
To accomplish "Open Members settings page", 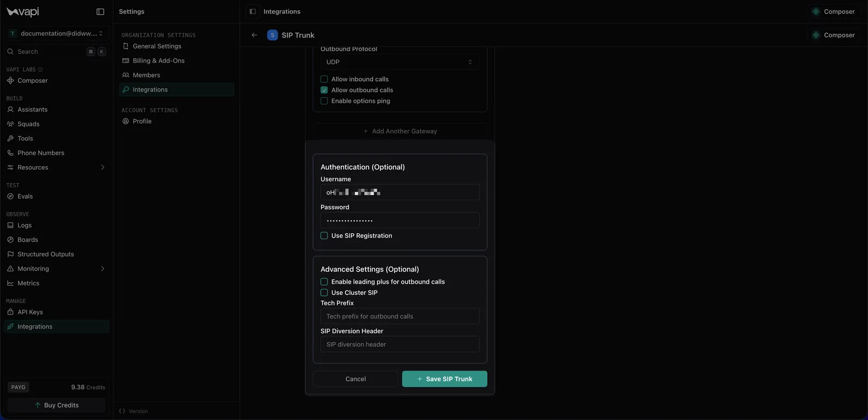I will 176,75.
